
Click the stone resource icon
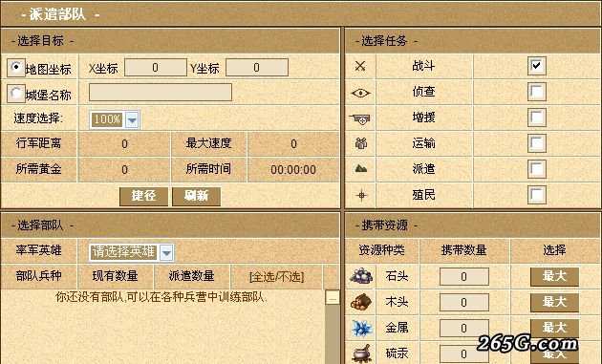[361, 276]
